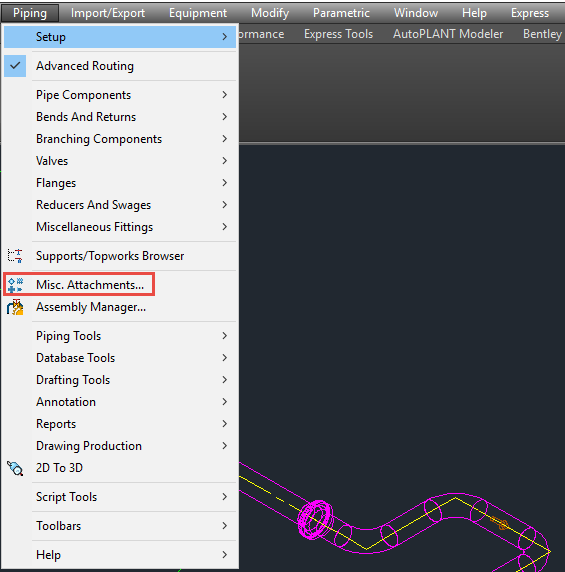The image size is (565, 572).
Task: Select Misc. Attachments menu entry
Action: click(x=90, y=285)
